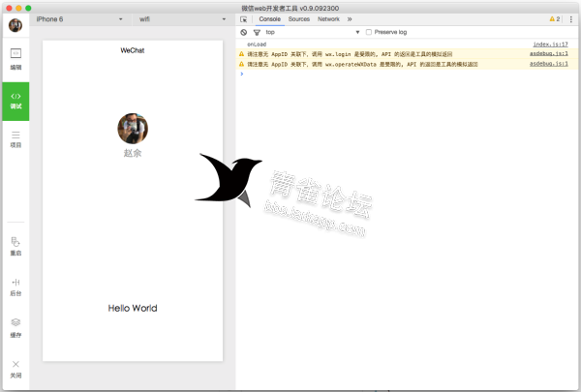Clear the console log
Image resolution: width=581 pixels, height=392 pixels.
(x=243, y=32)
